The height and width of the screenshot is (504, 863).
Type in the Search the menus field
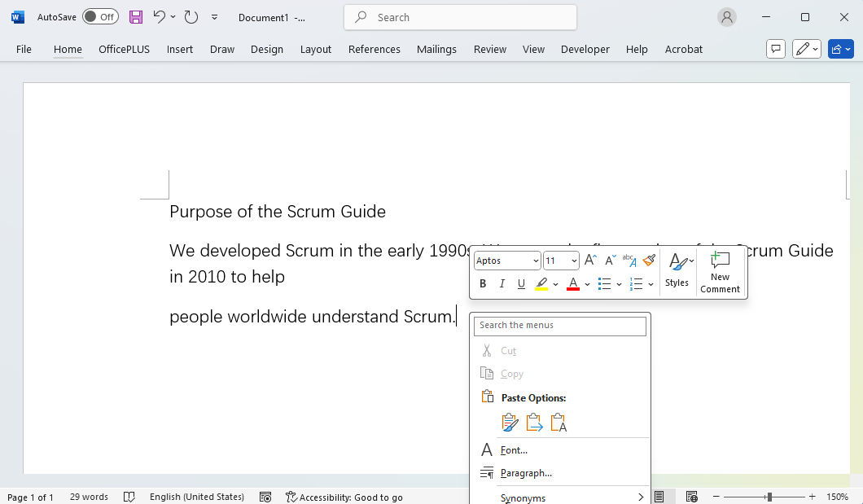(559, 326)
